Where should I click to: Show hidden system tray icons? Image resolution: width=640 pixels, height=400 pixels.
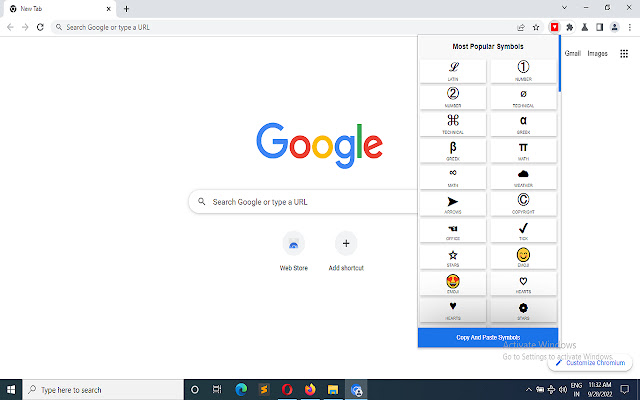(x=529, y=389)
